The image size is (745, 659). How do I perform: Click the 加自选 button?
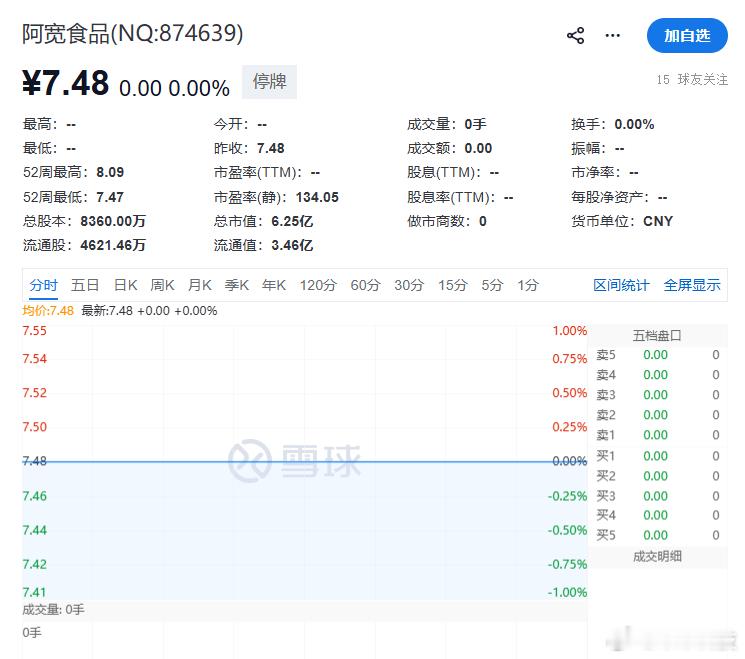point(687,36)
